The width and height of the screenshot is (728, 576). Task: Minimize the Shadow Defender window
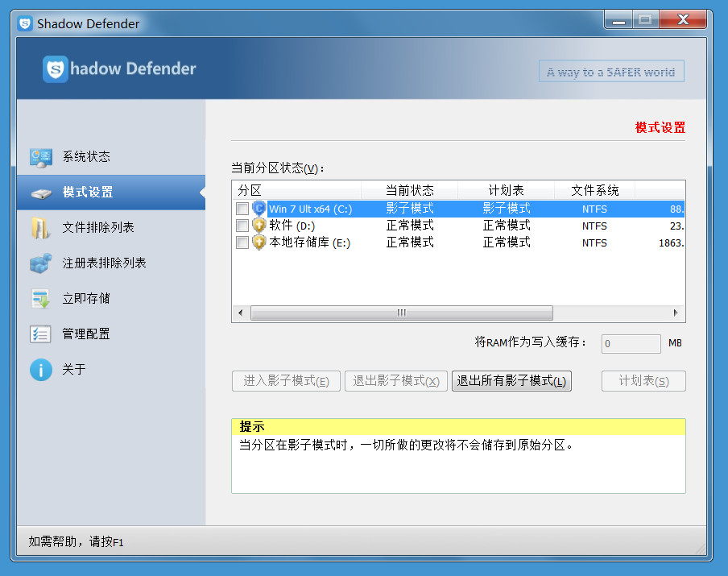pyautogui.click(x=618, y=19)
